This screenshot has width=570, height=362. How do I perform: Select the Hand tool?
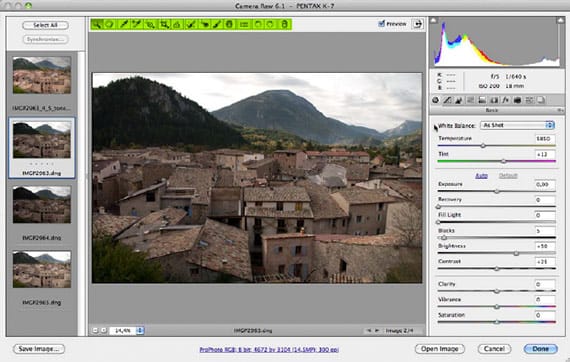pos(109,24)
